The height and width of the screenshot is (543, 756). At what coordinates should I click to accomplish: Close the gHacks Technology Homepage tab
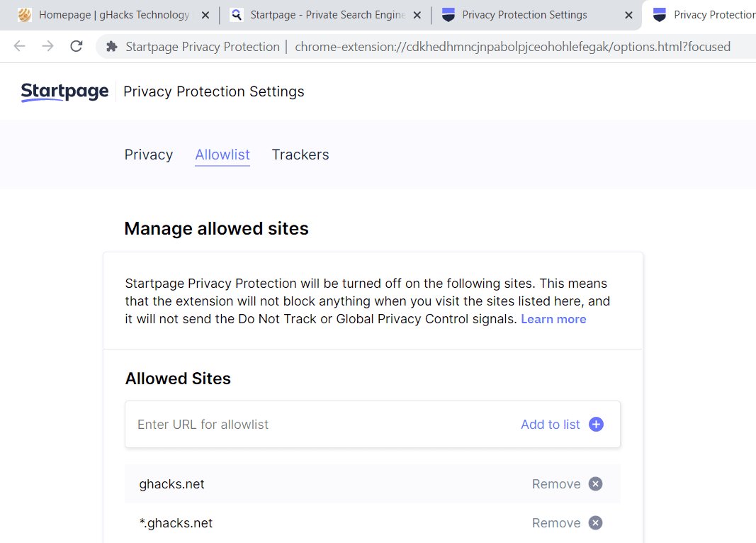[x=205, y=16]
